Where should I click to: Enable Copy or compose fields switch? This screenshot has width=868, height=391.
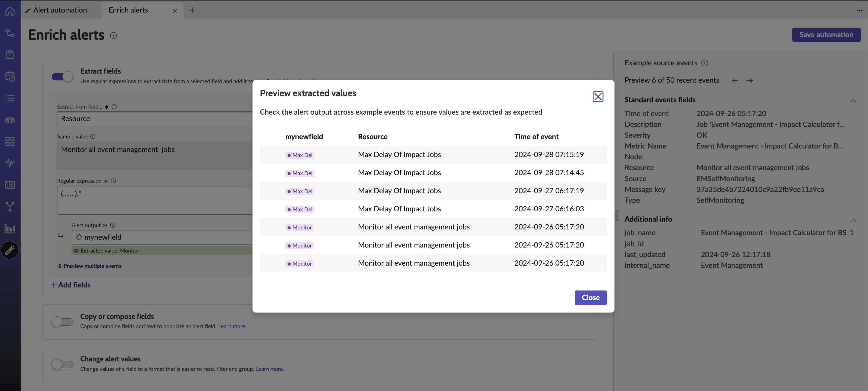[62, 322]
